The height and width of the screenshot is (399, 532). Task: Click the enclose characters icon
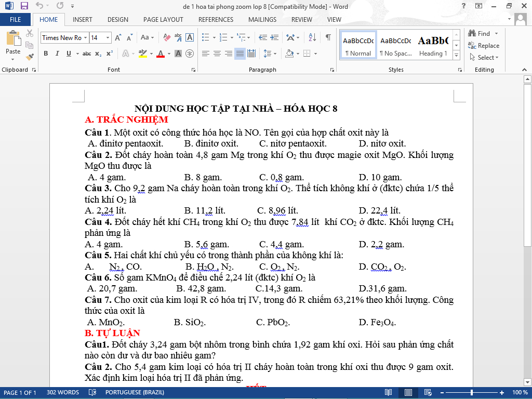point(190,54)
